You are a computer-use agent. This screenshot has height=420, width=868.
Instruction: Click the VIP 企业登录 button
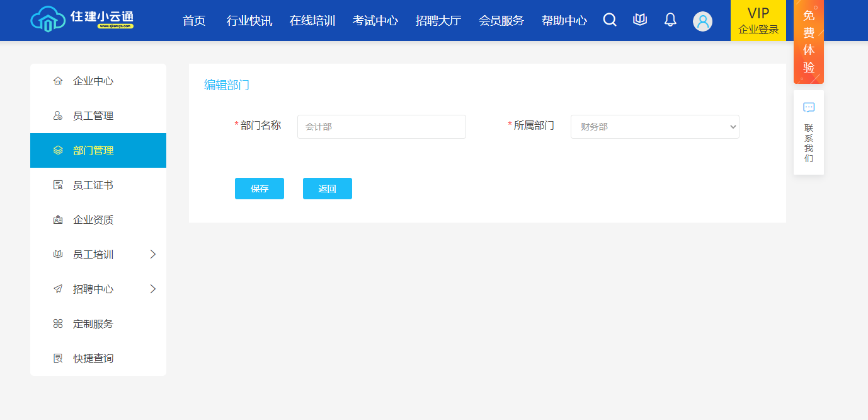pyautogui.click(x=758, y=21)
